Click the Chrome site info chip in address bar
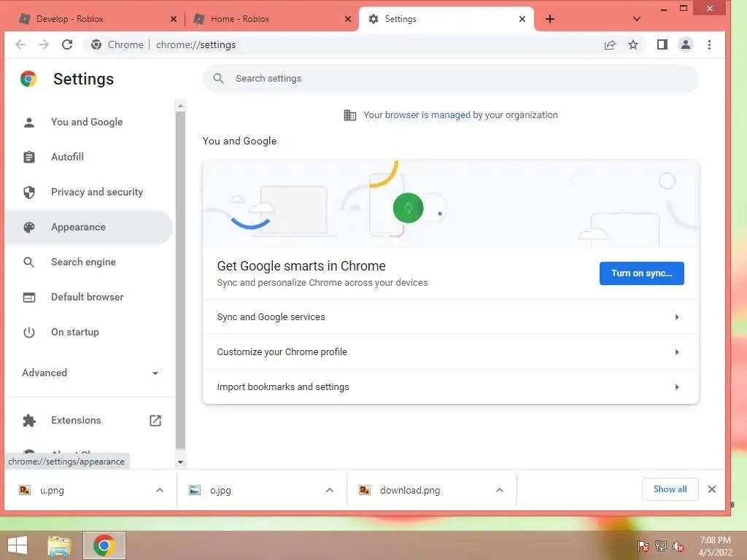Viewport: 747px width, 560px height. (117, 44)
